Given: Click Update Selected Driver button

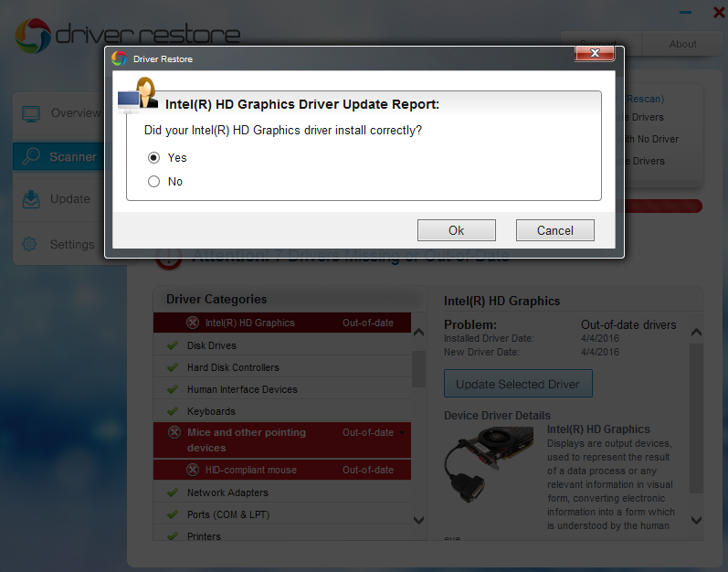Looking at the screenshot, I should pyautogui.click(x=518, y=384).
